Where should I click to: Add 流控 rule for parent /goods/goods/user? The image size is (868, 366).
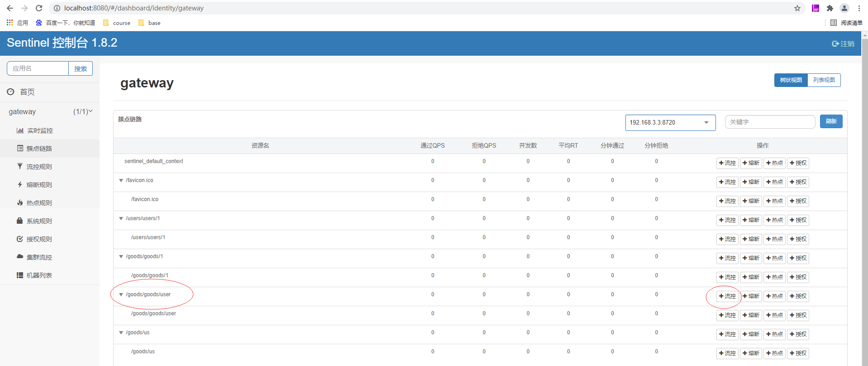(727, 296)
